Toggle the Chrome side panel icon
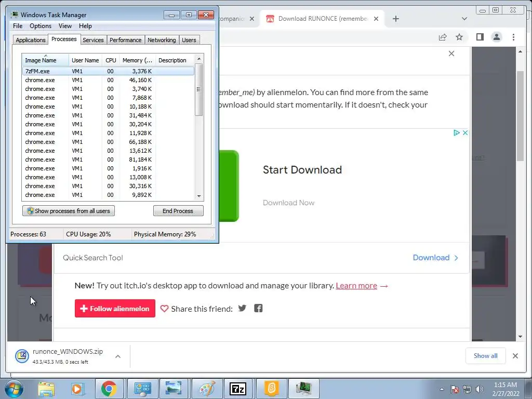 point(480,37)
